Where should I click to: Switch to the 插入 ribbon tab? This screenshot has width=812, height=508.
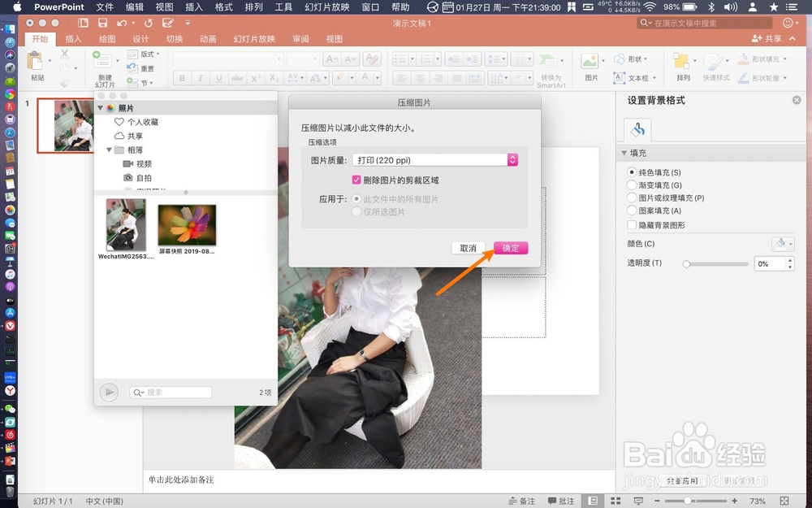(73, 38)
